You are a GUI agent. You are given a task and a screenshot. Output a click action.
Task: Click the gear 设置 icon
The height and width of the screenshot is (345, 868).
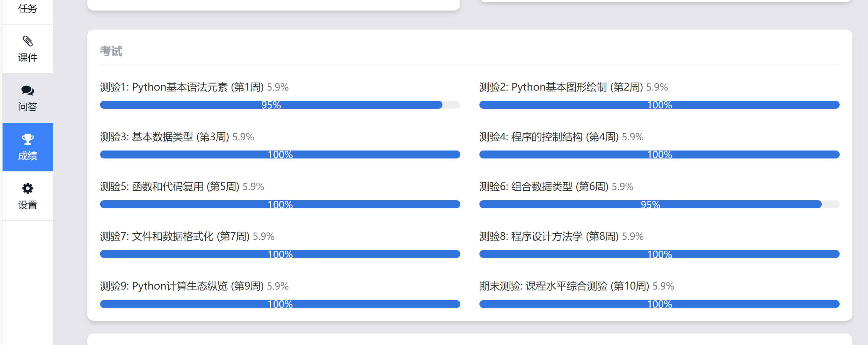point(28,188)
